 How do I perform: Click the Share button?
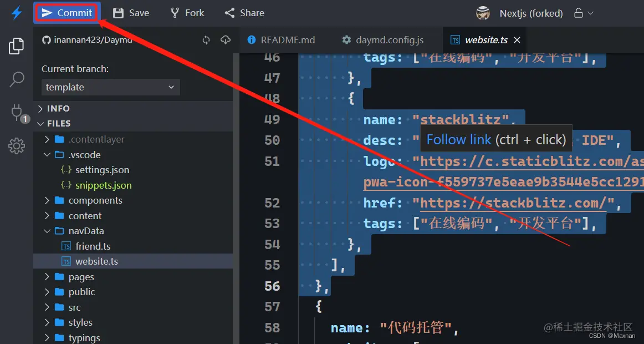[244, 13]
